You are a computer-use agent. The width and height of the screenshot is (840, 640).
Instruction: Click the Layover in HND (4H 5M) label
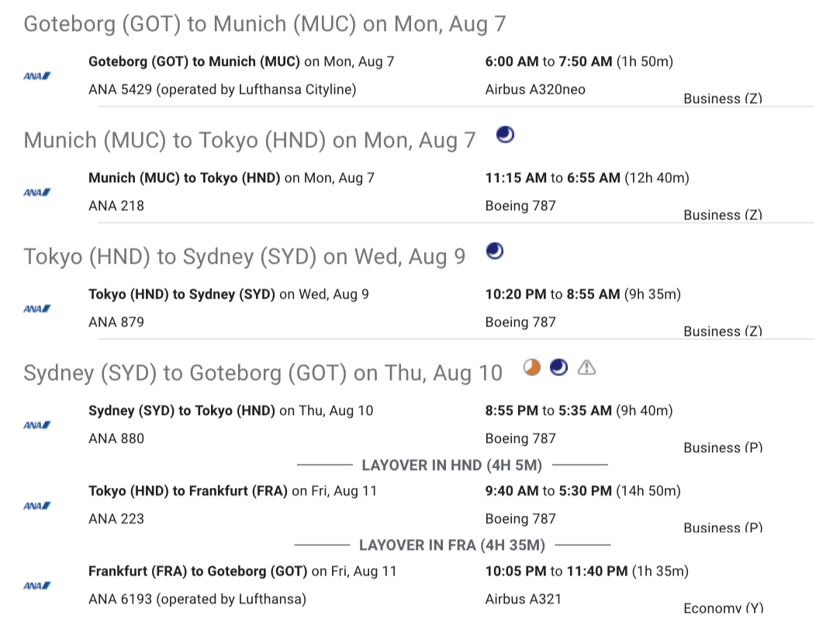click(451, 465)
